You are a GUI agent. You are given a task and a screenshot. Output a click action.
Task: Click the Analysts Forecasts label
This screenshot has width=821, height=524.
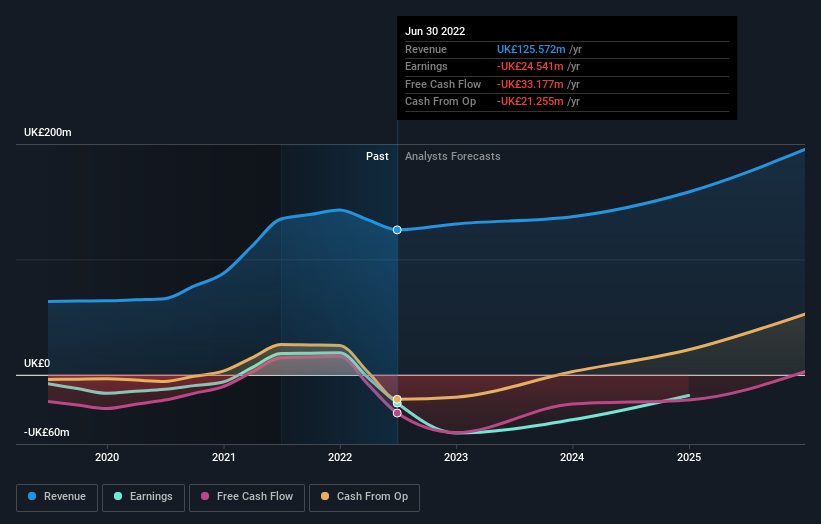coord(452,157)
